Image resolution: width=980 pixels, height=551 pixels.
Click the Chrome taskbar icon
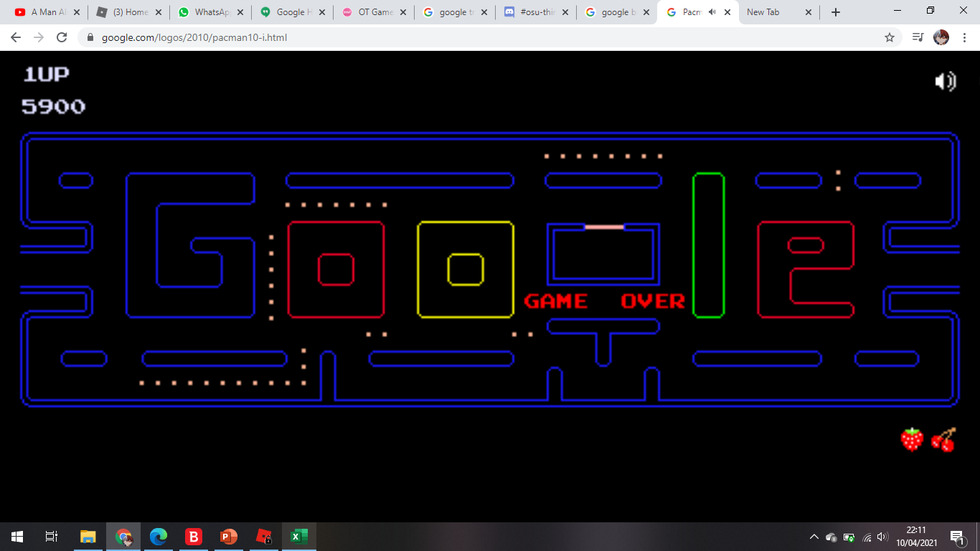(123, 537)
